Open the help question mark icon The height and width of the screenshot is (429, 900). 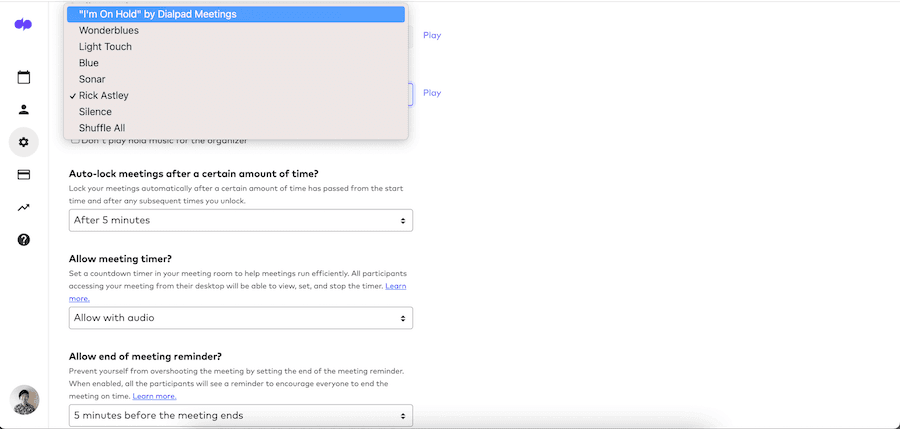click(x=24, y=240)
